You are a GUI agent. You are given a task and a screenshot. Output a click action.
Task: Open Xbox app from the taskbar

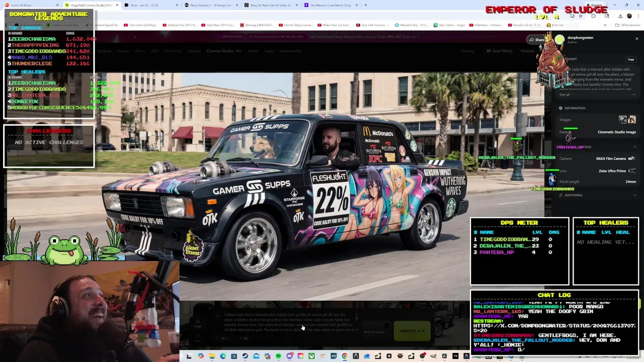point(311,356)
